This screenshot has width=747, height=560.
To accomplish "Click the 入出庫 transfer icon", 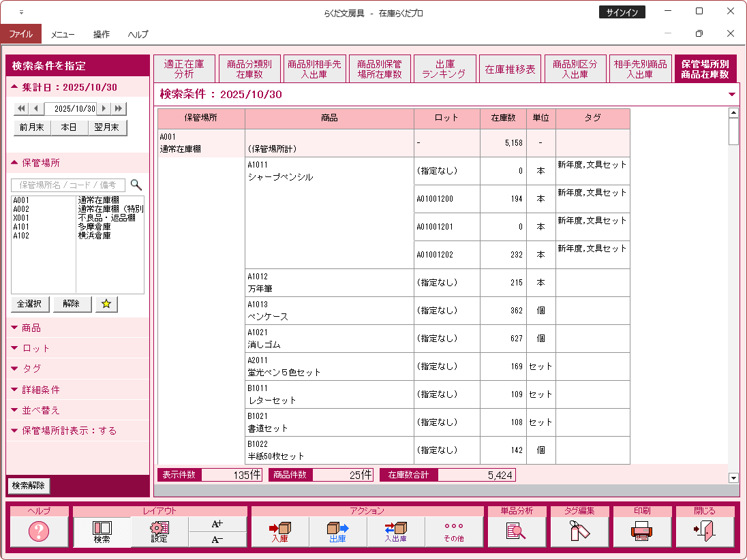I will point(395,531).
